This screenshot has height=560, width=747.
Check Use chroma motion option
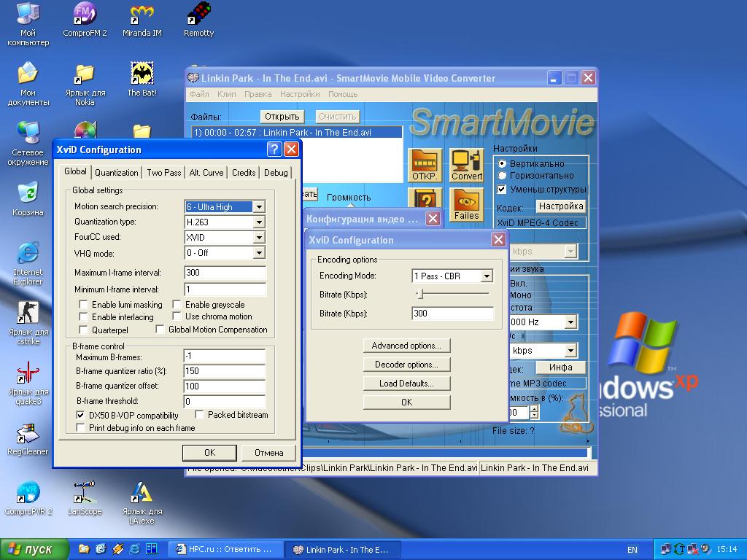pos(177,316)
